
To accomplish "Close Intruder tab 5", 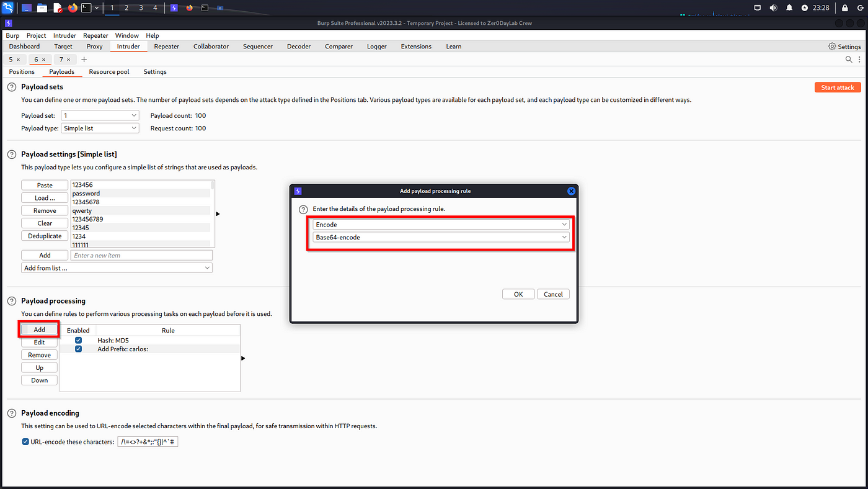I will tap(18, 60).
